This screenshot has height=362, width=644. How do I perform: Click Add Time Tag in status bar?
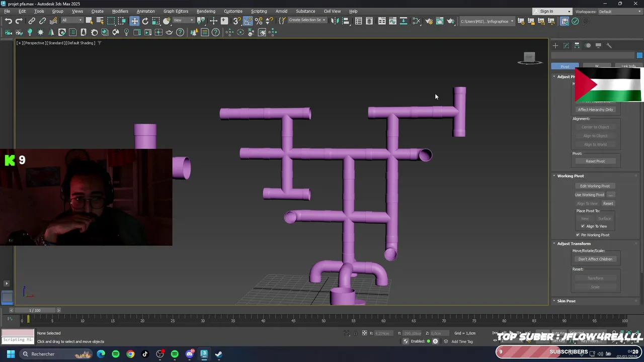pyautogui.click(x=462, y=341)
